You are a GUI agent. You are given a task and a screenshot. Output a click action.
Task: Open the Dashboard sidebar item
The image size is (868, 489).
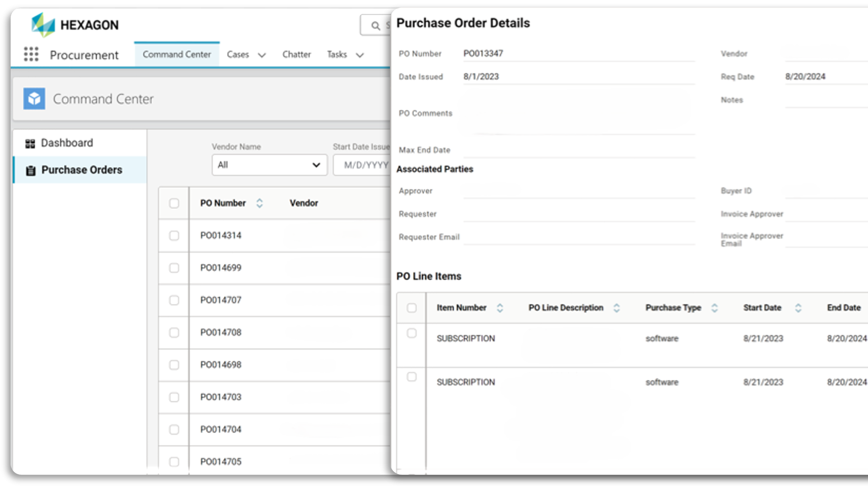(67, 143)
